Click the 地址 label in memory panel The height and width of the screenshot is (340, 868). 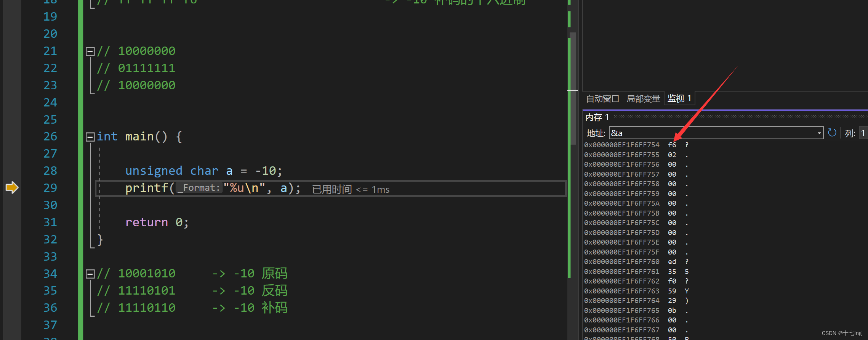596,133
